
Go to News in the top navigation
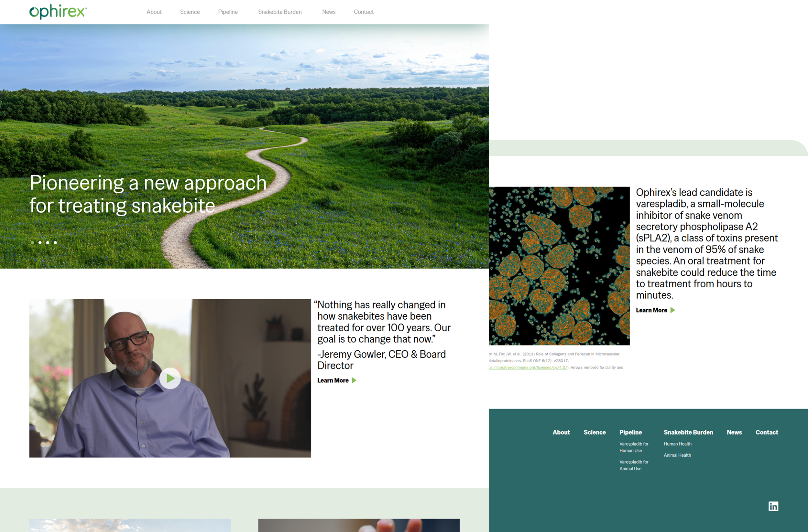coord(329,12)
